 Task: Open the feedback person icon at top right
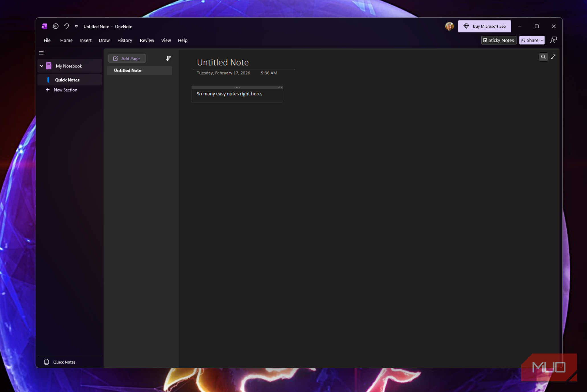pos(553,40)
